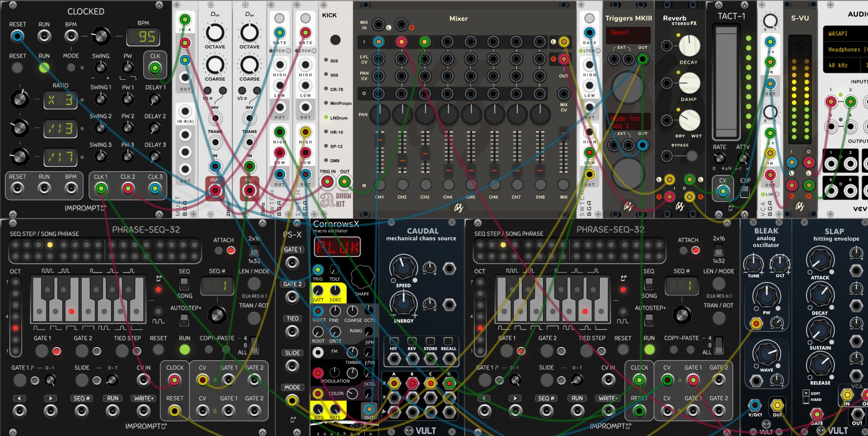Flip the SEQ/SONG switch on the right Phrase-Seq-32

tap(648, 283)
